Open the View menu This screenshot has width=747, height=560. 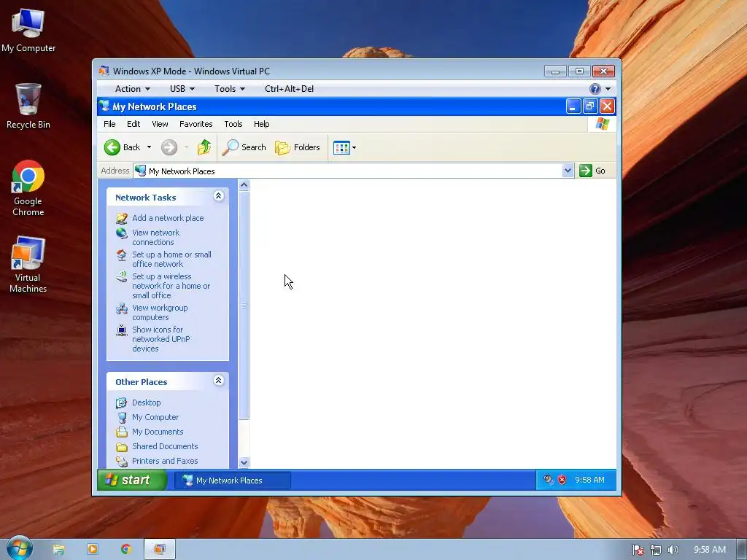[x=160, y=124]
